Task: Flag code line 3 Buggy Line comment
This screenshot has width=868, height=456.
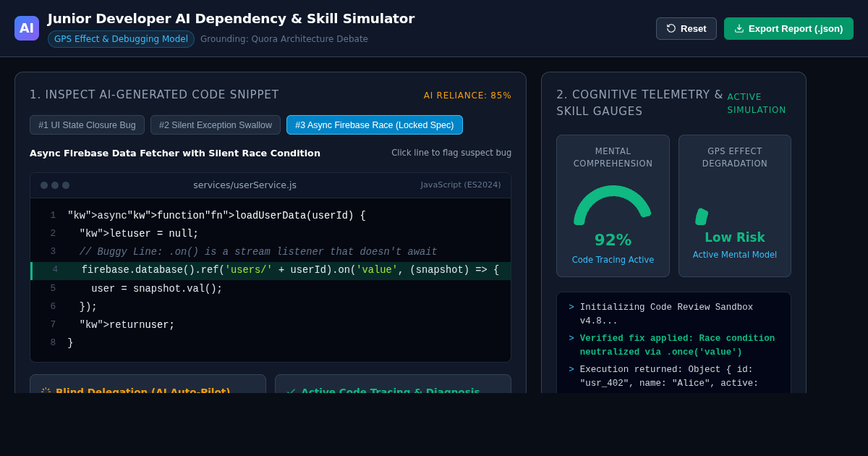Action: click(x=271, y=252)
